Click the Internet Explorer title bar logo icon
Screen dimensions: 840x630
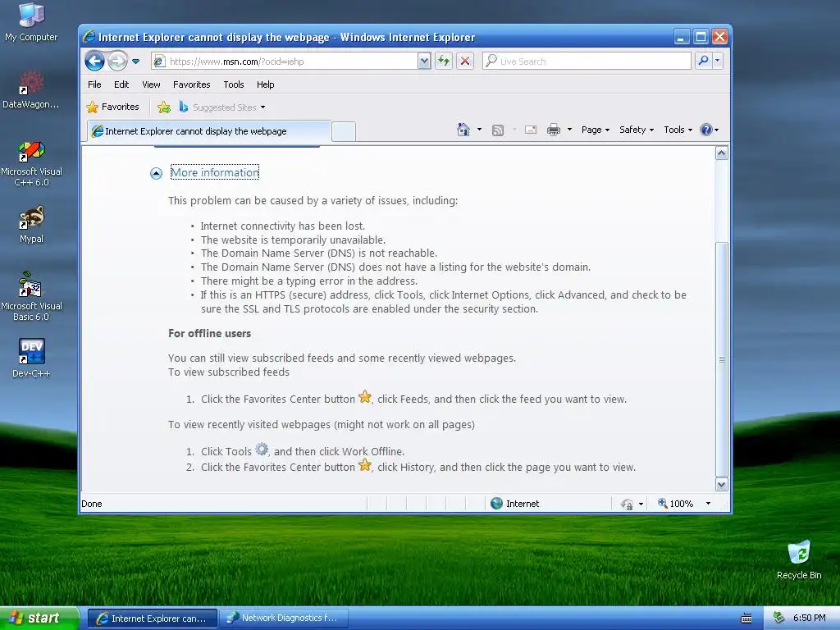point(89,36)
